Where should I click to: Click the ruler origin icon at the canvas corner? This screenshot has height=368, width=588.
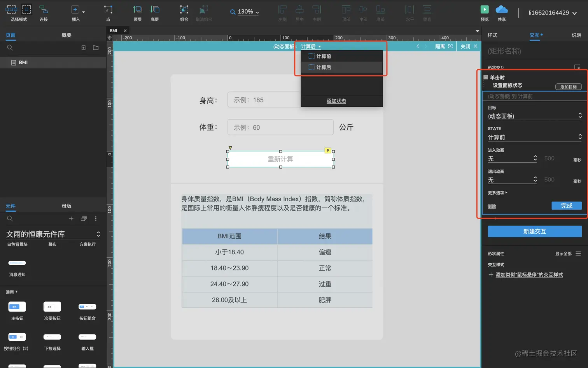click(x=110, y=38)
